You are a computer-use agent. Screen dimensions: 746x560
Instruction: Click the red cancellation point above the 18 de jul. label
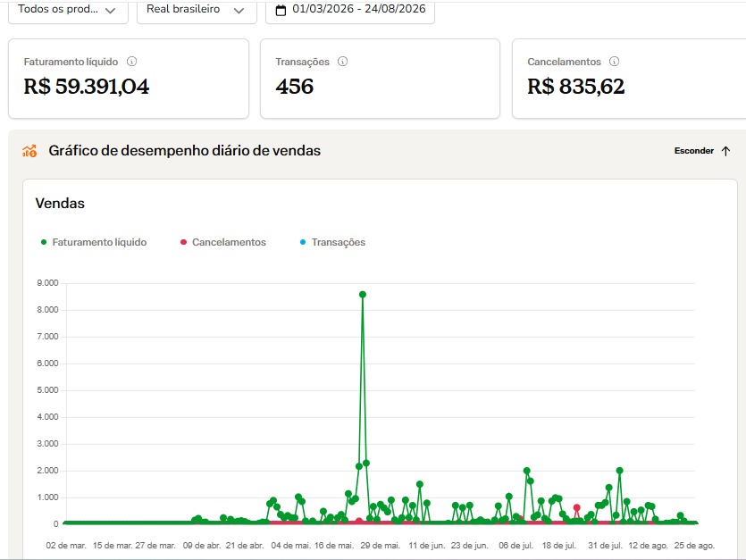point(576,507)
